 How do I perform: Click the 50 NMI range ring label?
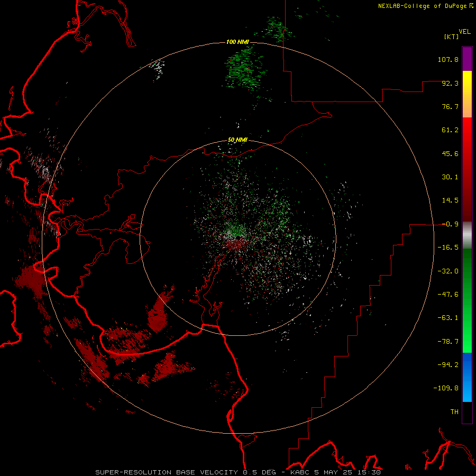(237, 140)
